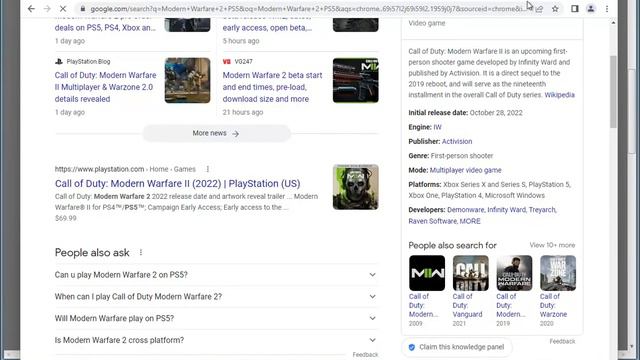Expand 'Is Modern Warfare 2 cross platform?'

tap(216, 340)
